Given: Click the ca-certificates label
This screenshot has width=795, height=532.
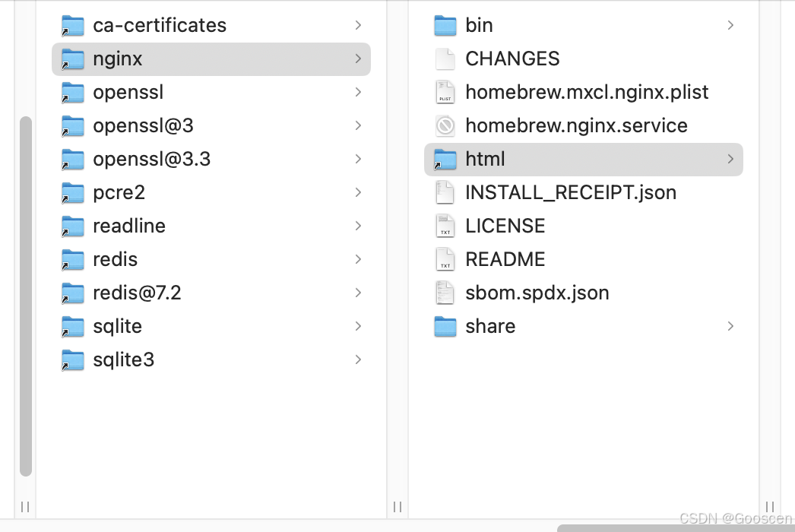Looking at the screenshot, I should click(x=160, y=25).
